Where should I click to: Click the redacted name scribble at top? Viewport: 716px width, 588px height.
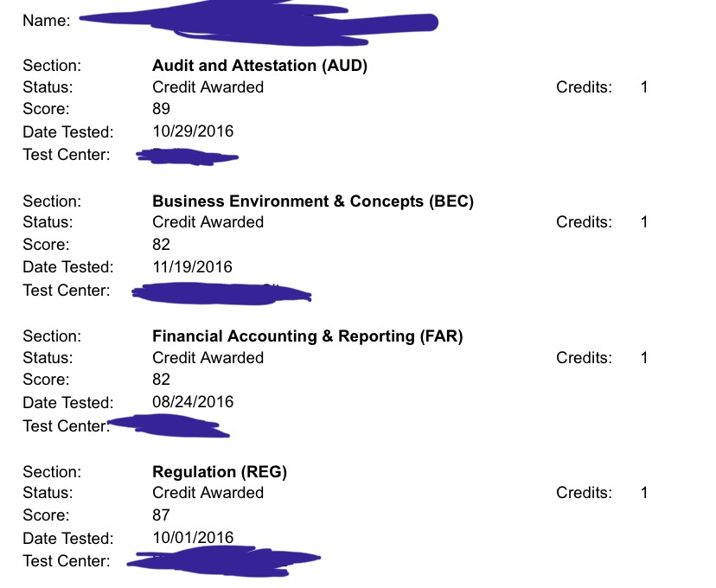coord(259,22)
